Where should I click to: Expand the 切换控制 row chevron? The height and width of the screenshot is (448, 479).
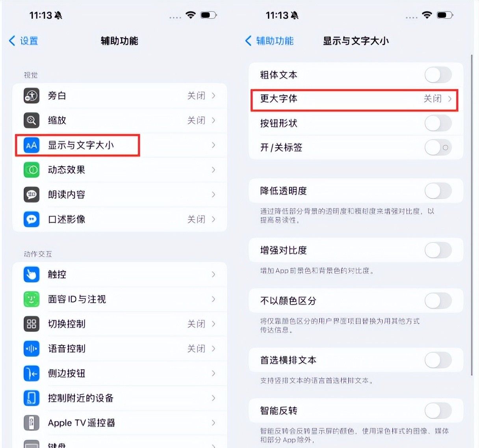(x=214, y=324)
